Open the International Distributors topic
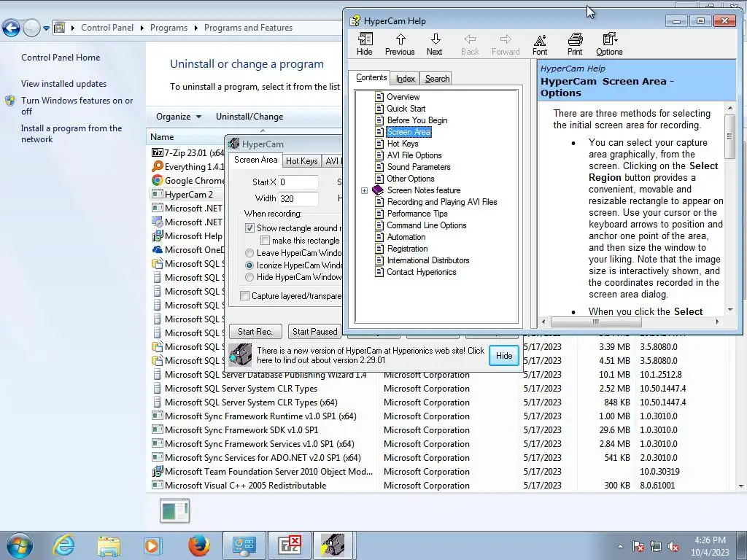Screen dimensions: 747x560 [427, 260]
